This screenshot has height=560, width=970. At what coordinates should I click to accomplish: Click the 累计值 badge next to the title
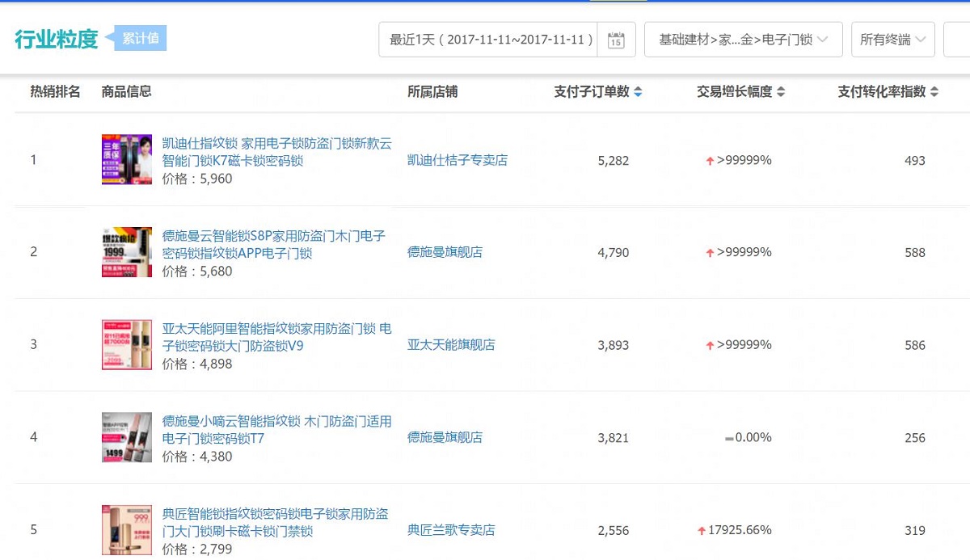(140, 38)
